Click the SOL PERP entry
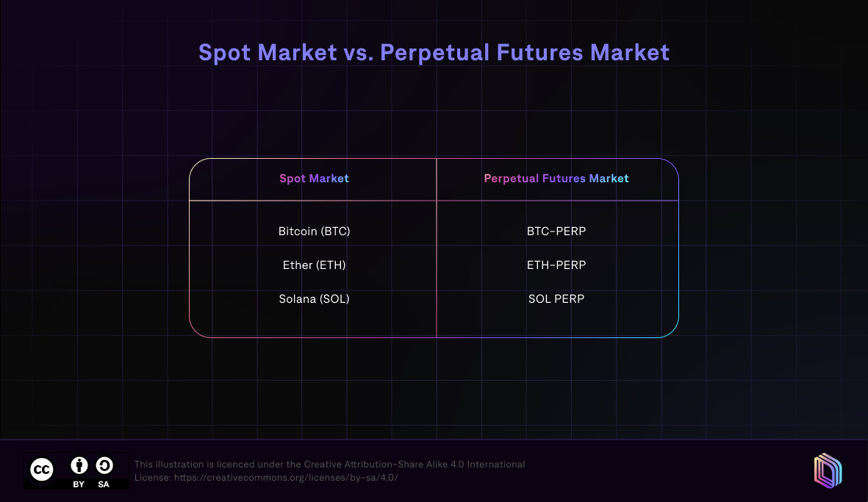The image size is (868, 502). tap(556, 299)
